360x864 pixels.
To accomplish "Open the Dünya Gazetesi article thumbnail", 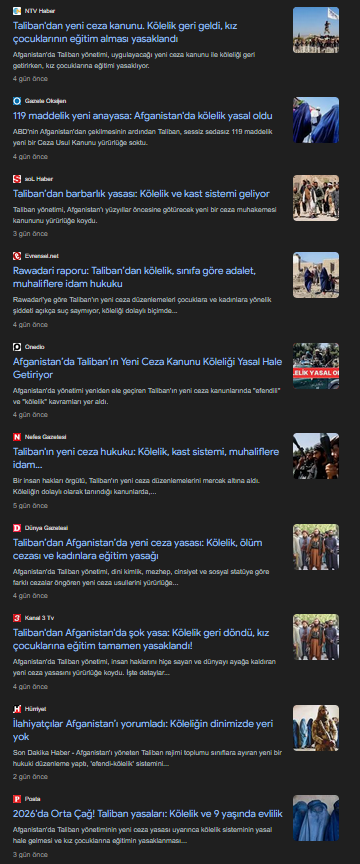I will tap(316, 547).
